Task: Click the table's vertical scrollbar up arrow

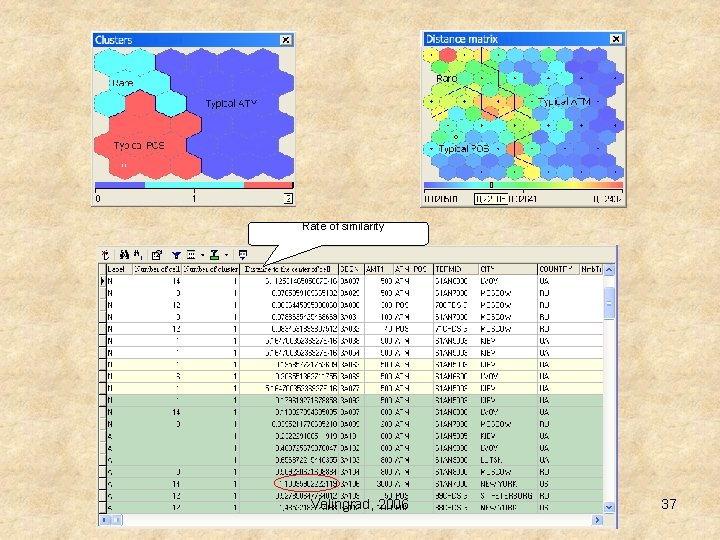Action: point(609,270)
